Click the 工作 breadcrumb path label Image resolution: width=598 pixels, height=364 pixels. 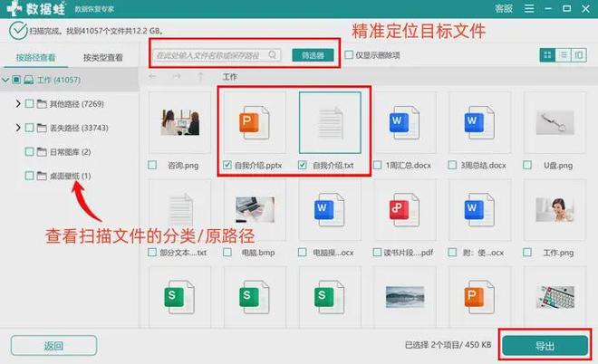pos(229,77)
